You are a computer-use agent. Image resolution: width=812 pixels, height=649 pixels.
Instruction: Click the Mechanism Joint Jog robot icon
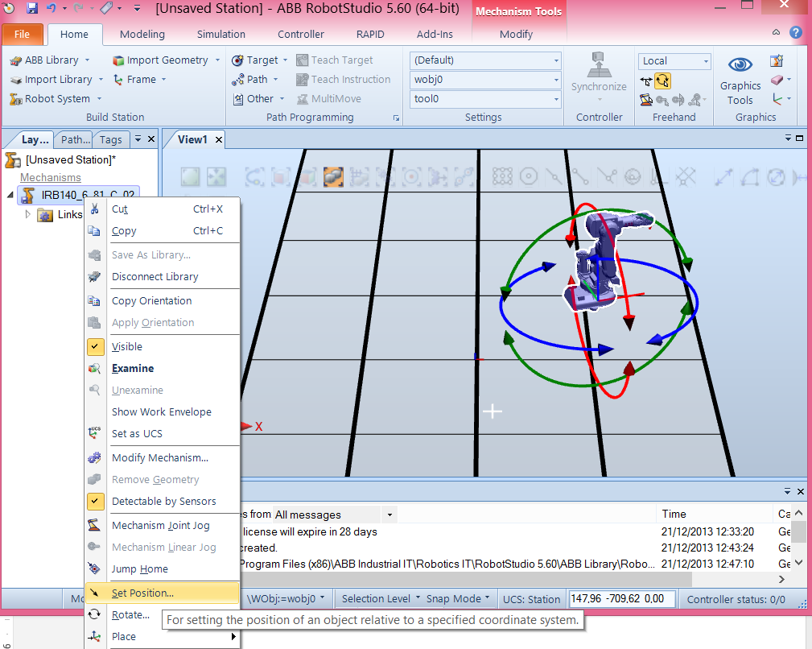95,525
